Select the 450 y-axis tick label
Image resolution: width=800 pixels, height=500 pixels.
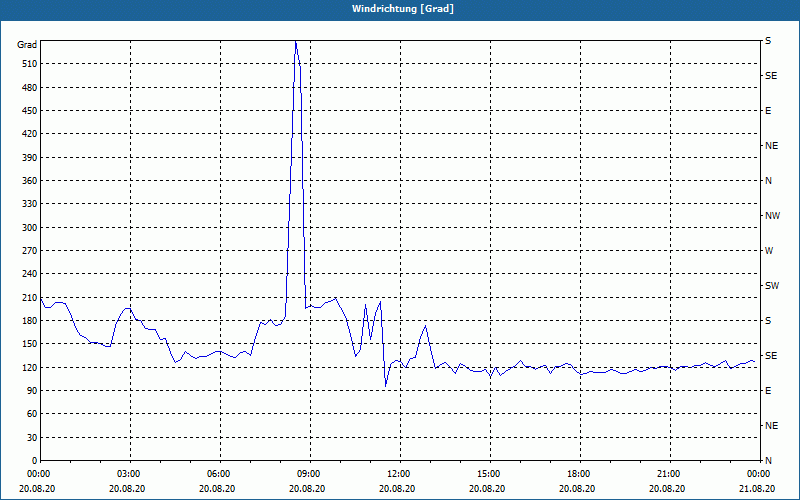tap(31, 111)
